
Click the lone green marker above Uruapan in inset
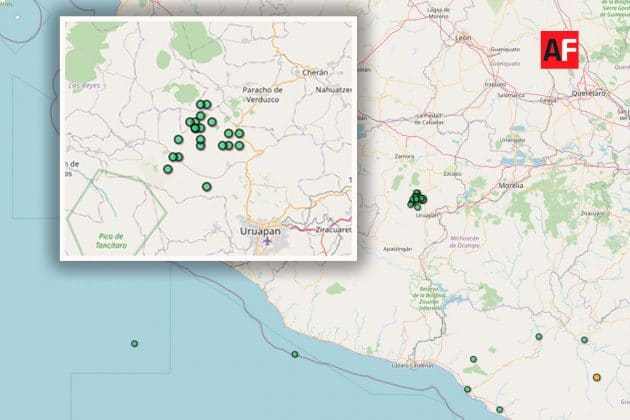[x=207, y=187]
